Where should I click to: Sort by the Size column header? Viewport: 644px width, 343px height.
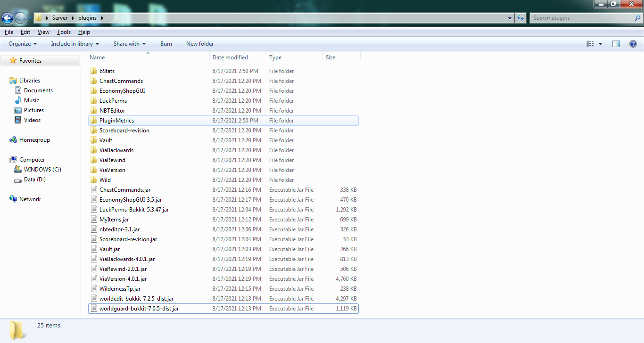tap(341, 57)
